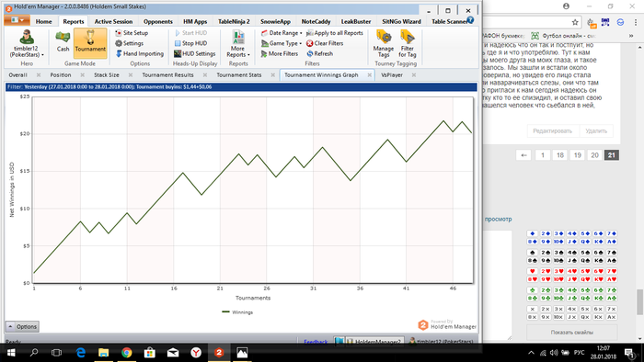The image size is (644, 362).
Task: Bookmark page with star in browser
Action: [575, 22]
